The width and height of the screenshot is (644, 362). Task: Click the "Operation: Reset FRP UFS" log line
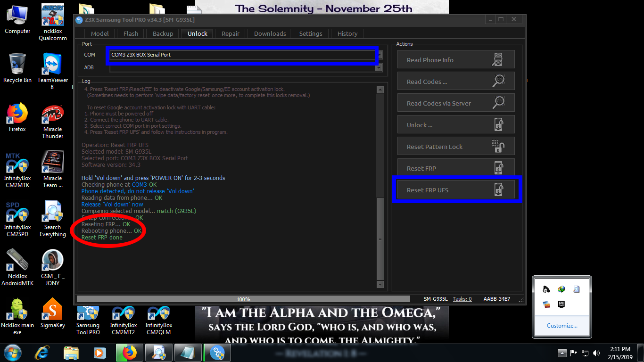tap(115, 145)
